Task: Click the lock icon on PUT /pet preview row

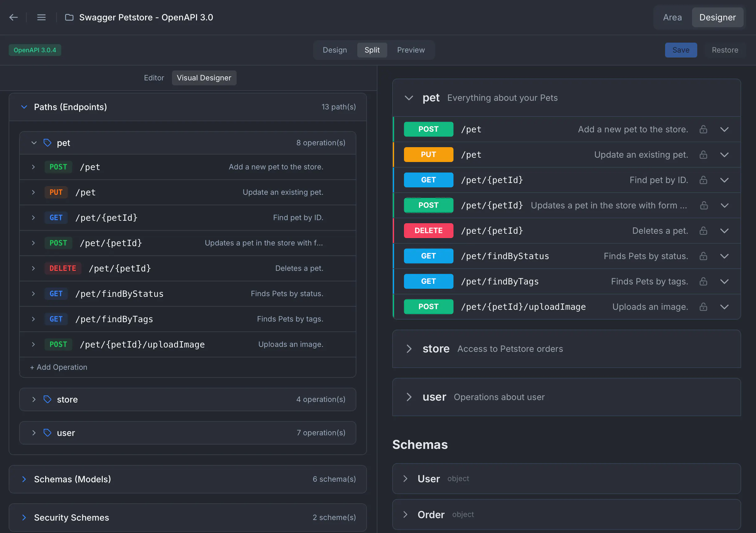Action: [703, 155]
